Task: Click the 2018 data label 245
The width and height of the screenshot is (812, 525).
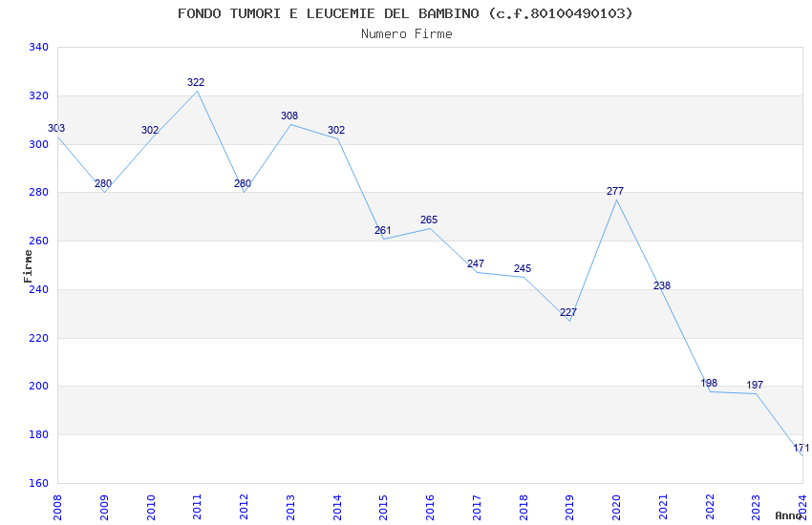Action: click(523, 269)
